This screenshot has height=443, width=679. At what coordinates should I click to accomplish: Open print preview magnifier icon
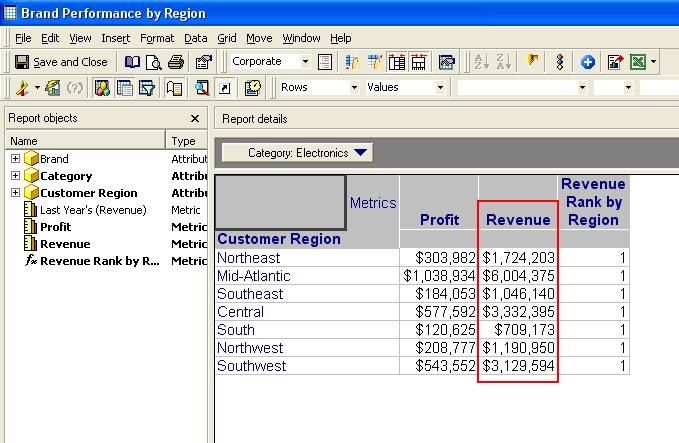pos(153,62)
